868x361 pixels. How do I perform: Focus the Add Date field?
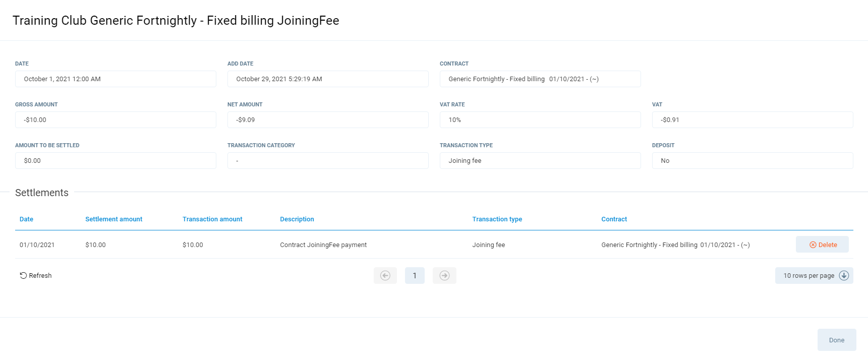coord(328,79)
